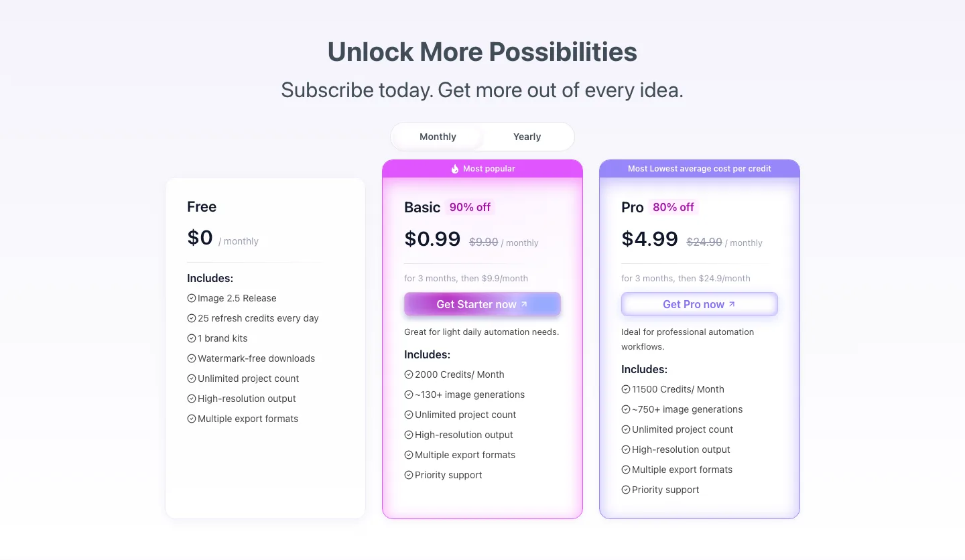965x560 pixels.
Task: Click the Most Lowest average cost per credit banner
Action: 700,169
